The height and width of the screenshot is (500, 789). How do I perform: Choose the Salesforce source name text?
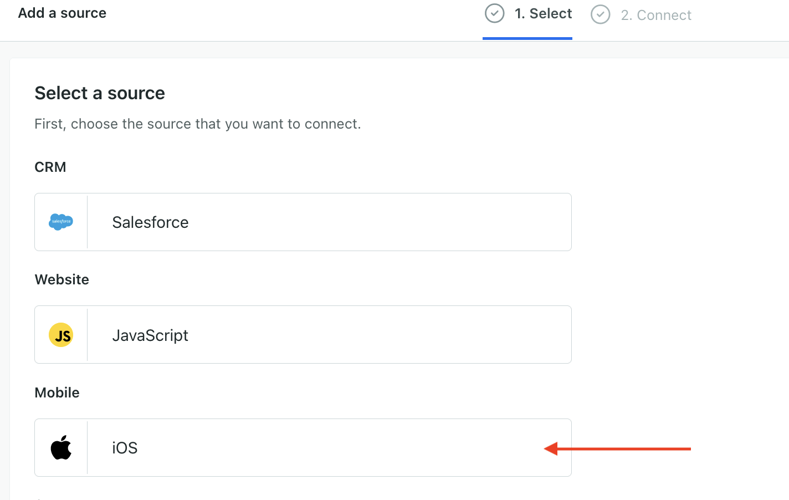[150, 223]
